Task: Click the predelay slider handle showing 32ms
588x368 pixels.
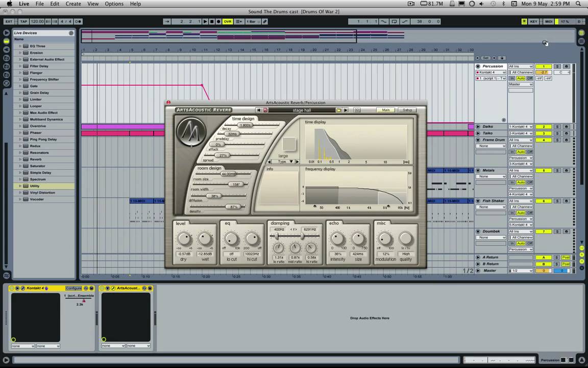Action: point(233,134)
